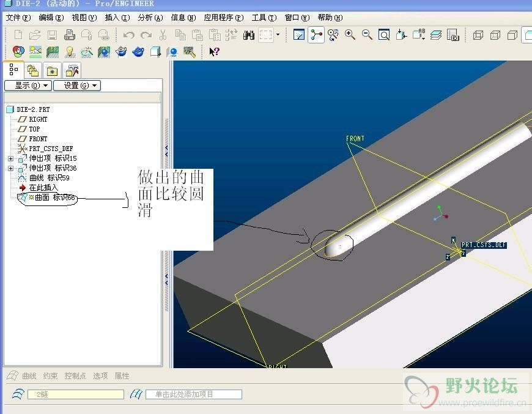The height and width of the screenshot is (414, 532).
Task: Click the Reorient view icon
Action: click(401, 35)
